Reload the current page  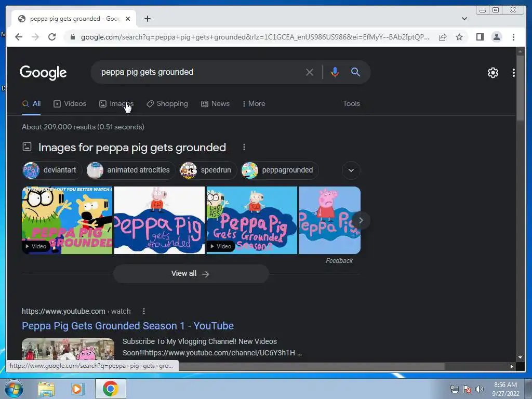pyautogui.click(x=52, y=37)
